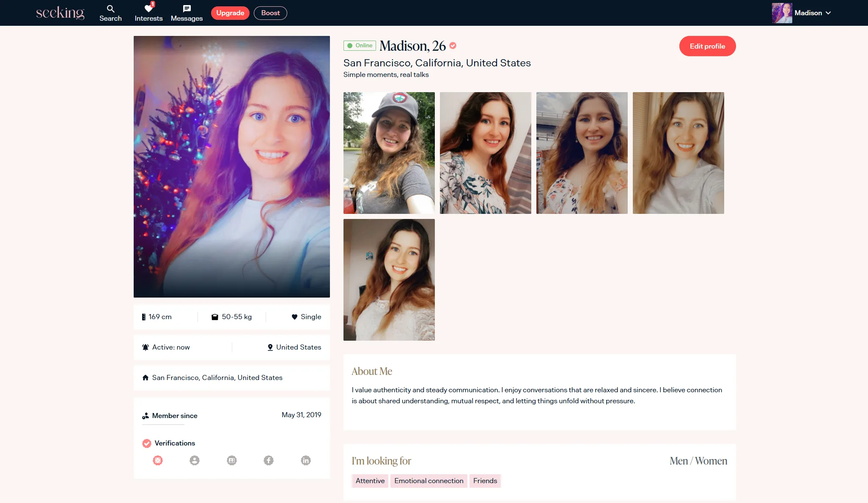Open the Search magnifier icon

[x=110, y=9]
